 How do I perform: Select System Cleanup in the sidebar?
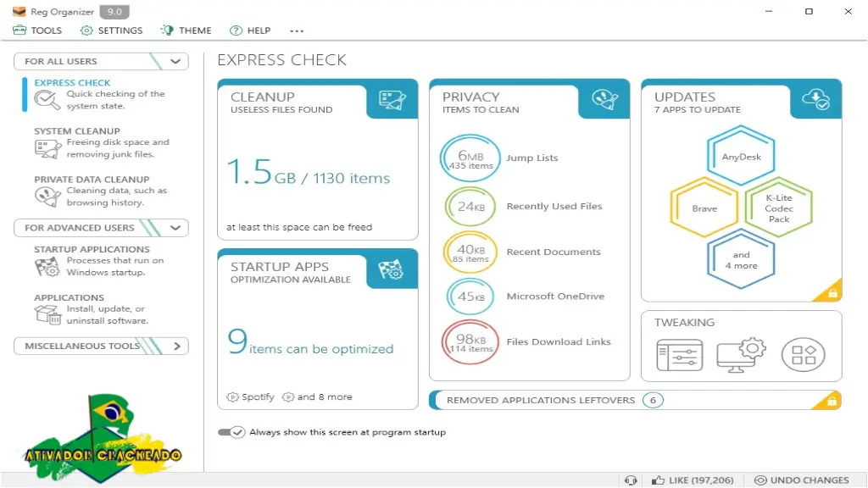tap(103, 143)
